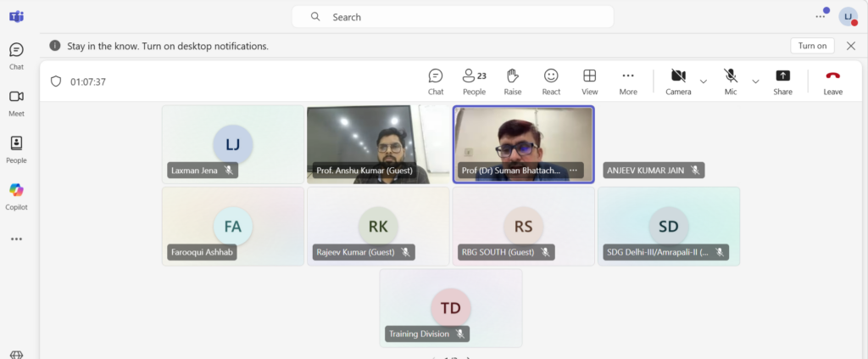Click Turn on desktop notifications button
The image size is (868, 359).
point(812,46)
